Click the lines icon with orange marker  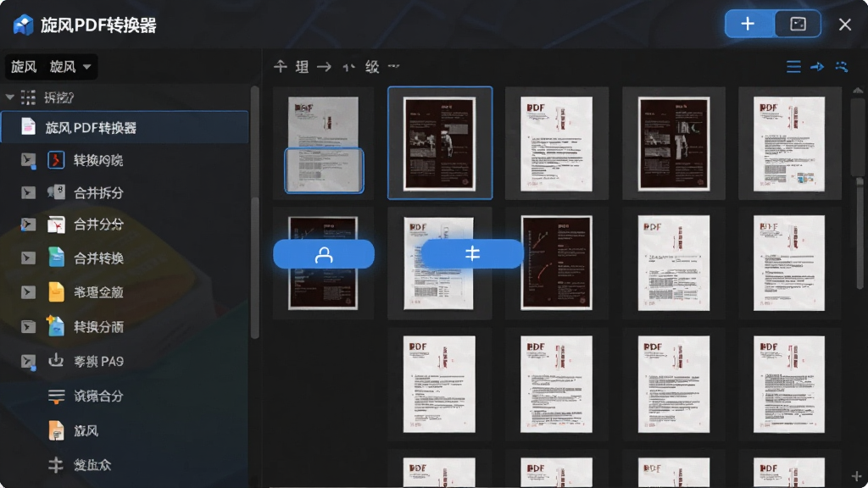point(56,396)
